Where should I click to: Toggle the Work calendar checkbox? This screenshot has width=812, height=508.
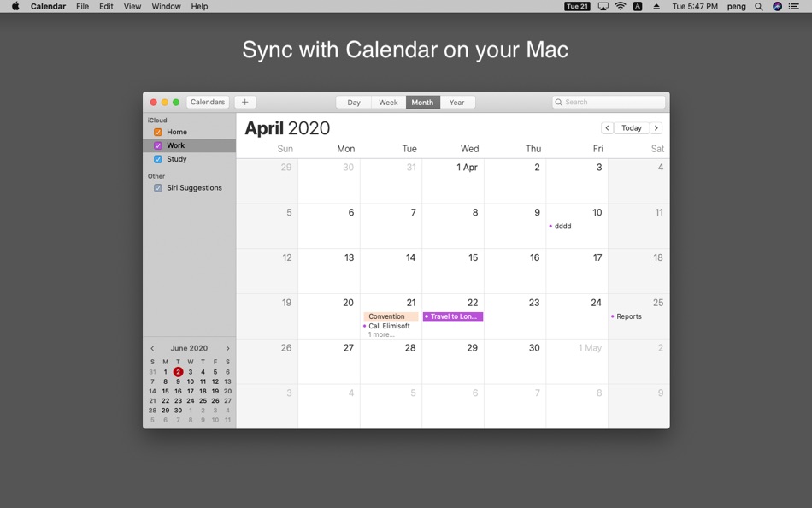click(158, 145)
